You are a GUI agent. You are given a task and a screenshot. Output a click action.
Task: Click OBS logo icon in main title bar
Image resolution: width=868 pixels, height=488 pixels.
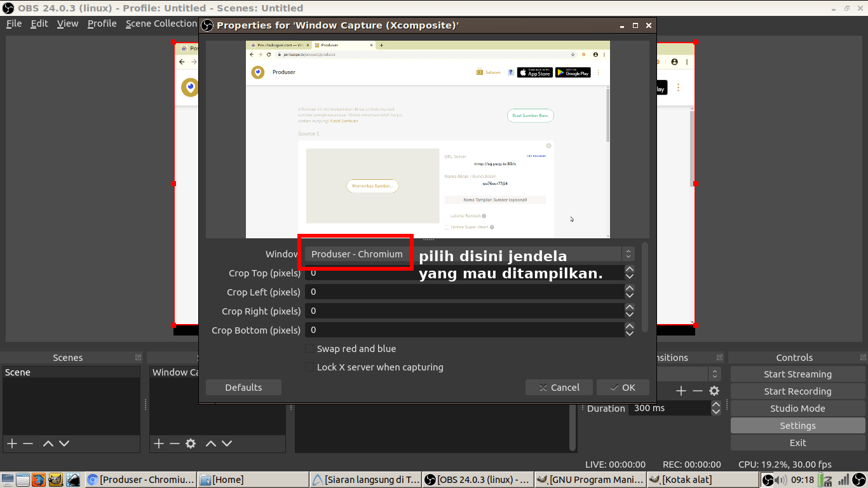(x=8, y=8)
